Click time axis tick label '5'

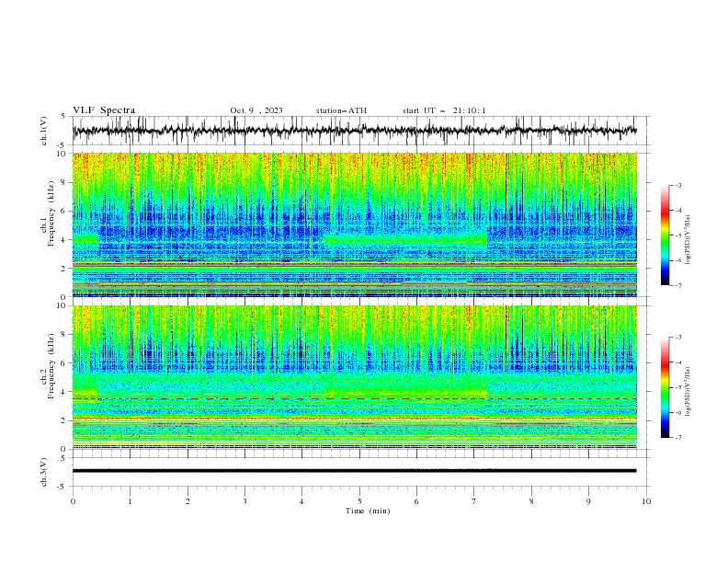point(359,501)
